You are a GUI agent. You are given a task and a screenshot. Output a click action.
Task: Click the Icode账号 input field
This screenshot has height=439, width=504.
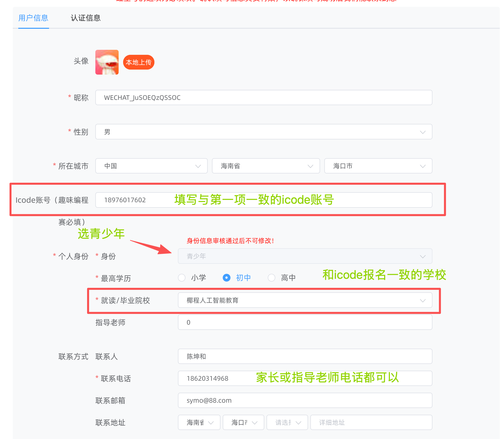(x=264, y=200)
